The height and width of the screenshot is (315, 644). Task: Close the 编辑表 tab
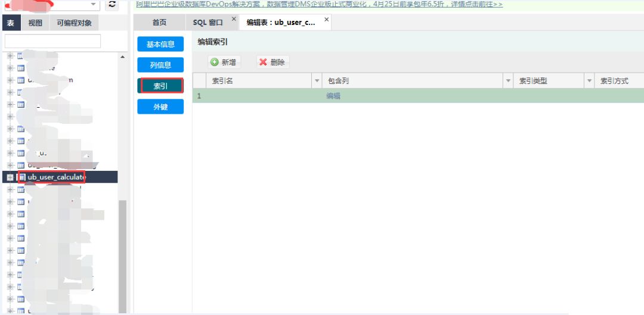coord(327,19)
